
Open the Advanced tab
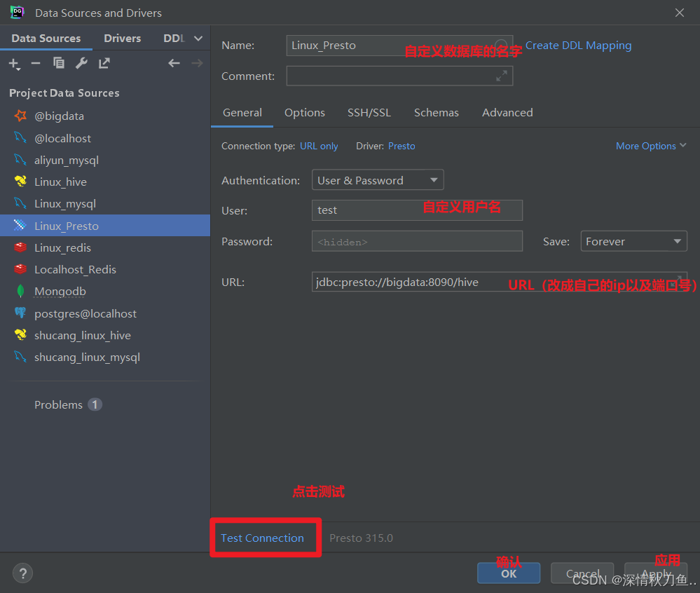click(507, 113)
